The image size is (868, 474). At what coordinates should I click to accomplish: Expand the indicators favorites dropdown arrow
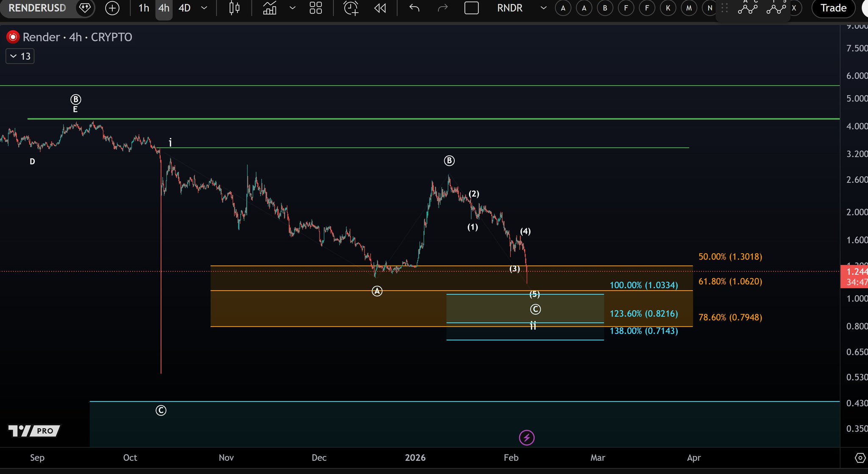pos(292,8)
